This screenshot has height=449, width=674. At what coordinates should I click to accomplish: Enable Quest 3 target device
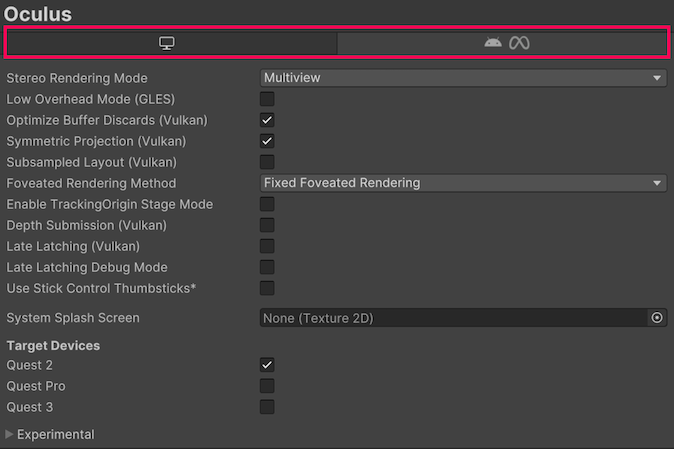pos(267,407)
